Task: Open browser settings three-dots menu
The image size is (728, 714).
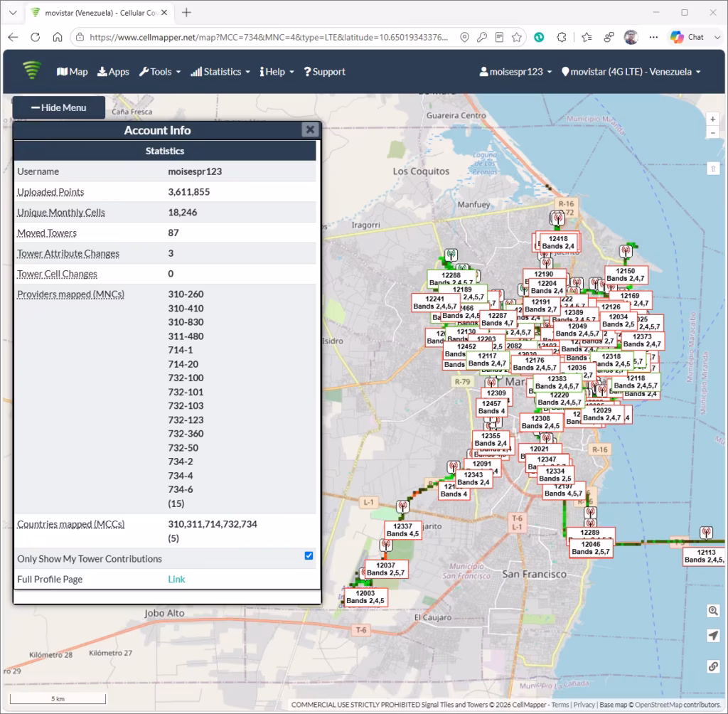Action: tap(654, 37)
